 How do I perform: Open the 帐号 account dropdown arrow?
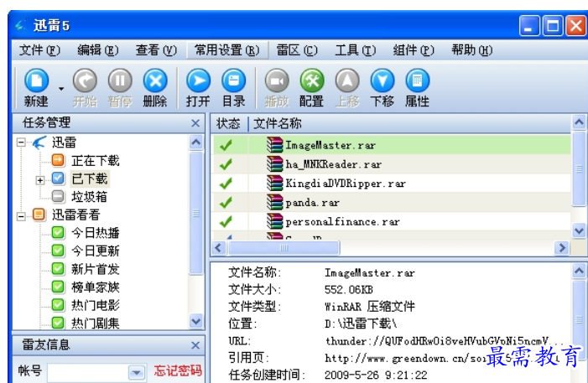pyautogui.click(x=137, y=372)
